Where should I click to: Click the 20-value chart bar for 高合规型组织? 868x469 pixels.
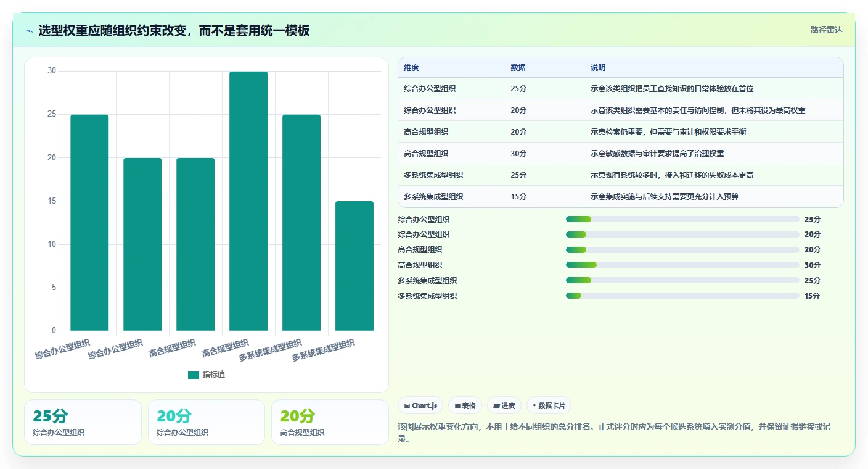[195, 244]
